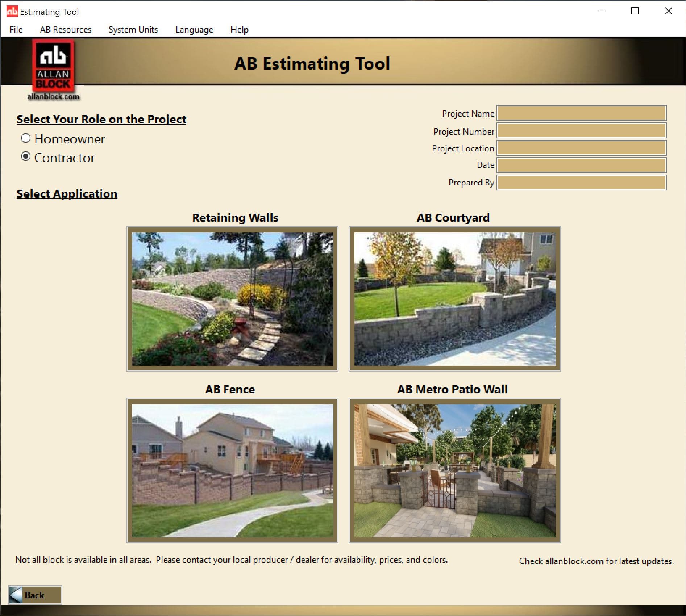Screen dimensions: 686x616
Task: Click the Project Location input field
Action: pyautogui.click(x=581, y=148)
